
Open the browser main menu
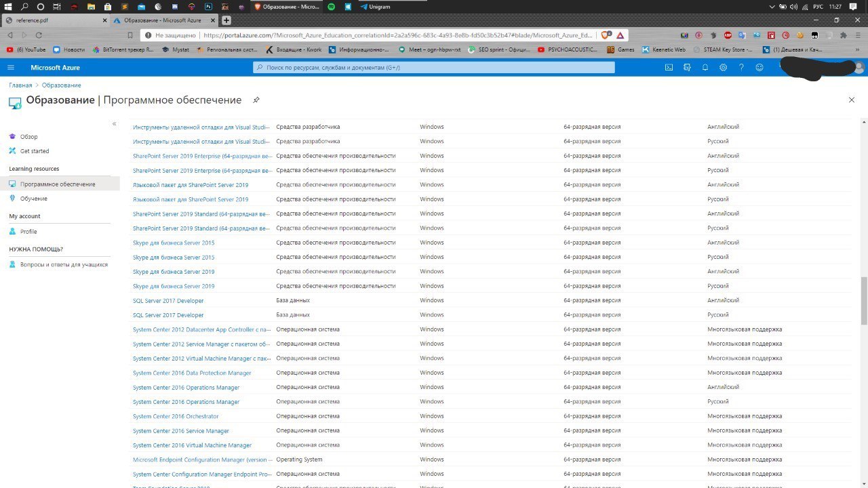859,35
